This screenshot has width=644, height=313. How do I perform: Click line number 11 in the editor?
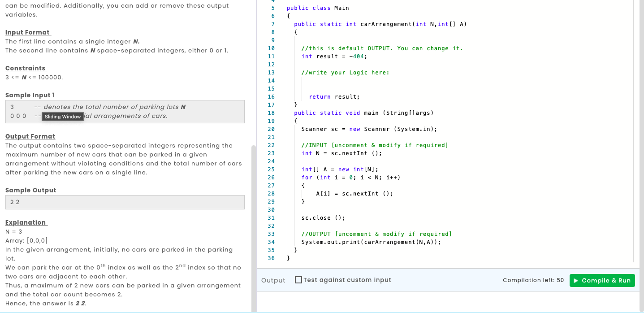click(271, 56)
